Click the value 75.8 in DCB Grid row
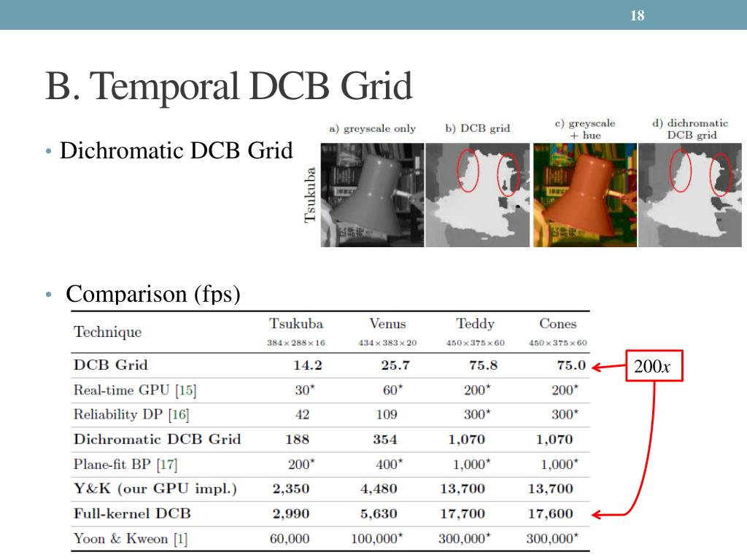Viewport: 747px width, 560px height. click(x=483, y=365)
